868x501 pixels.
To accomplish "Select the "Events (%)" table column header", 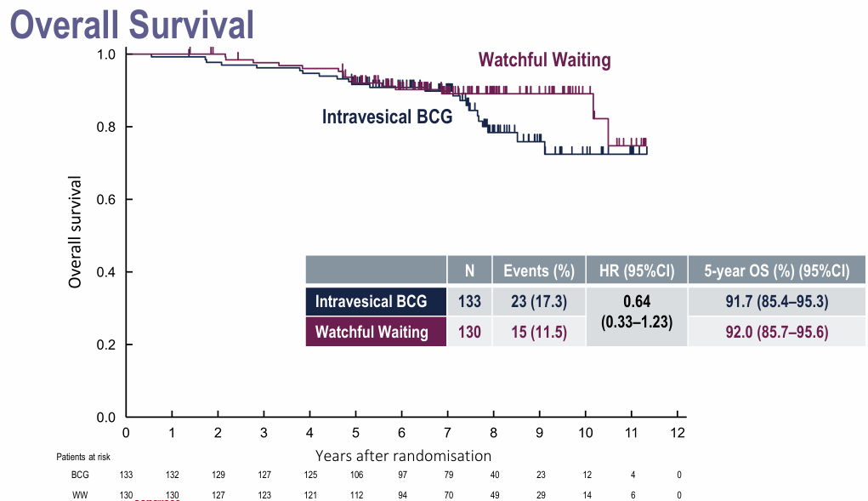I will [x=539, y=270].
